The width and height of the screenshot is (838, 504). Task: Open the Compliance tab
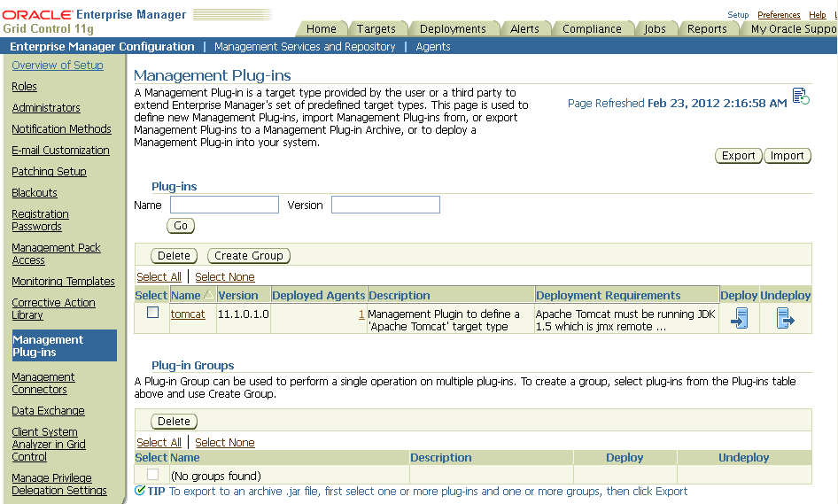tap(592, 29)
